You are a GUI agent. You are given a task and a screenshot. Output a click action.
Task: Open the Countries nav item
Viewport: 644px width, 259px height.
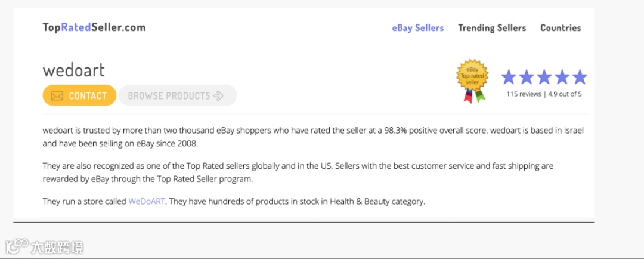point(561,28)
